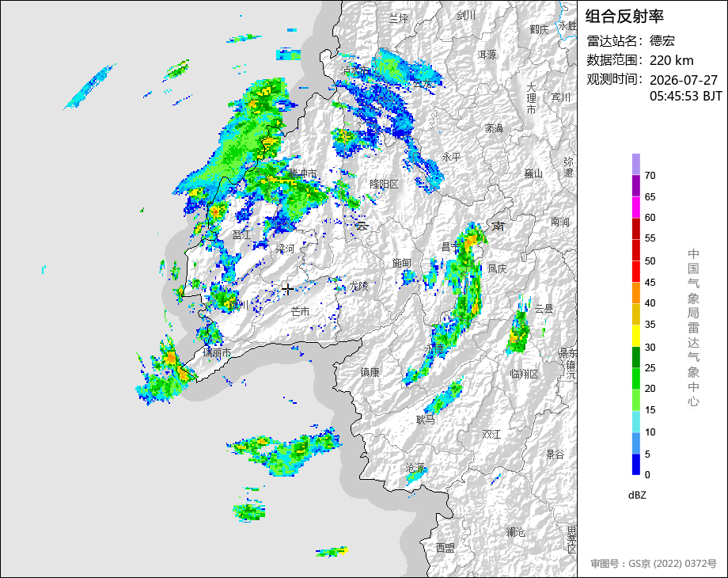Click the observation time 05:45:53 BJT

point(686,96)
